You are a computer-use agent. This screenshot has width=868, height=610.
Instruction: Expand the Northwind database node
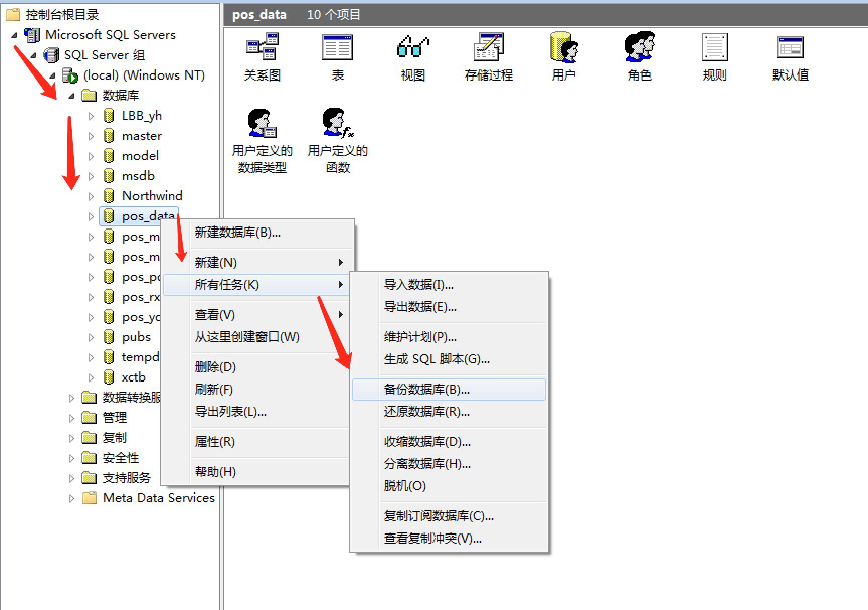91,196
